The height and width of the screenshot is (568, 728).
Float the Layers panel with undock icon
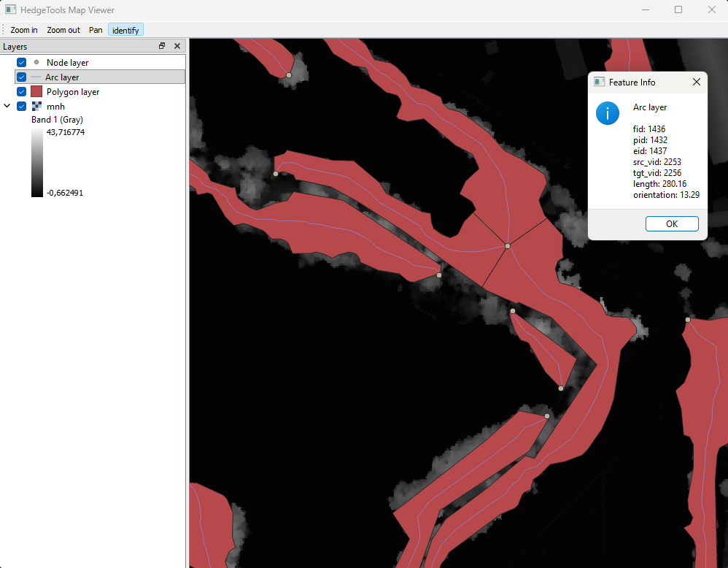click(x=162, y=46)
